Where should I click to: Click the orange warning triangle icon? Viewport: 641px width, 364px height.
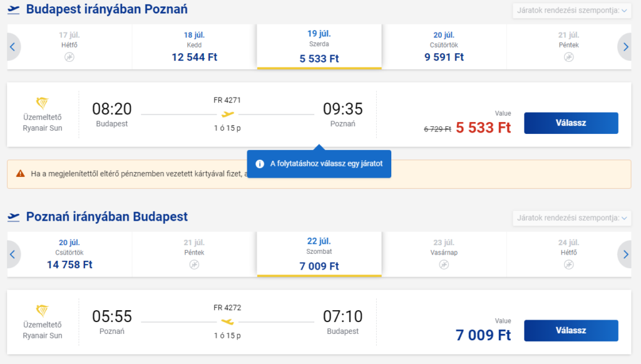21,174
